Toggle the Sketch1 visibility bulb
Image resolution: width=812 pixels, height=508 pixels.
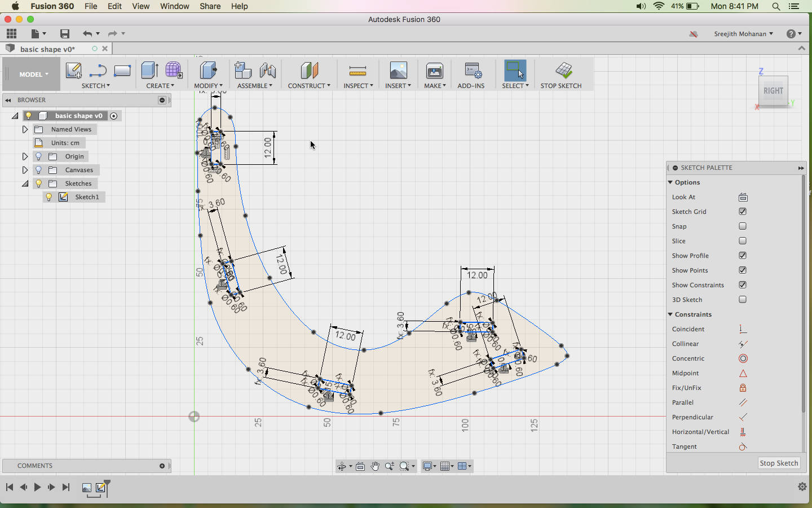click(49, 197)
